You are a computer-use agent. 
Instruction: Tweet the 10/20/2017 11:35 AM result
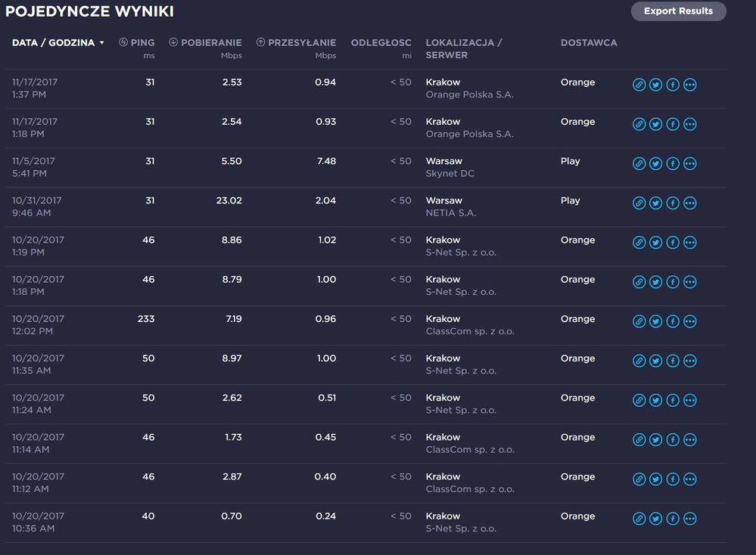point(655,361)
